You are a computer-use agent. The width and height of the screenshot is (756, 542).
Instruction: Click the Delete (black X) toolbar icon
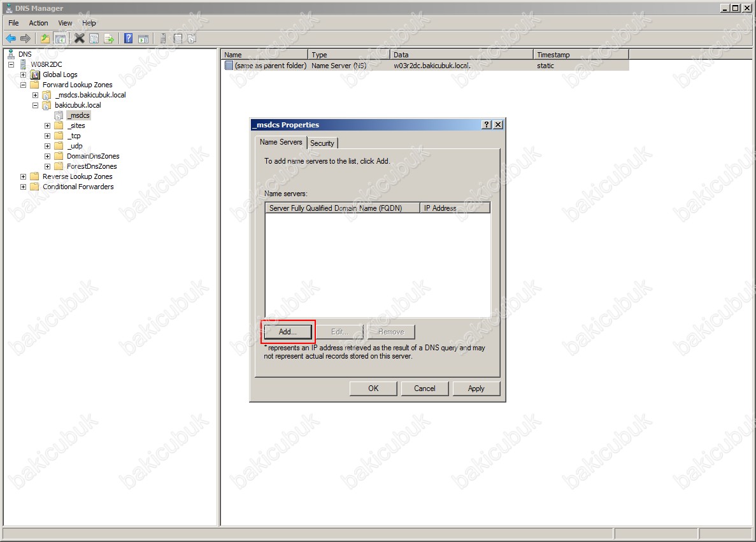79,39
